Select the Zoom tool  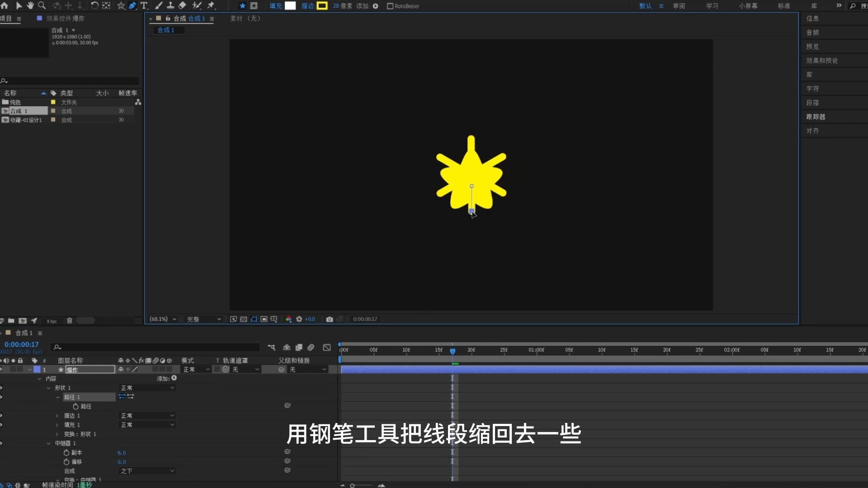coord(42,6)
